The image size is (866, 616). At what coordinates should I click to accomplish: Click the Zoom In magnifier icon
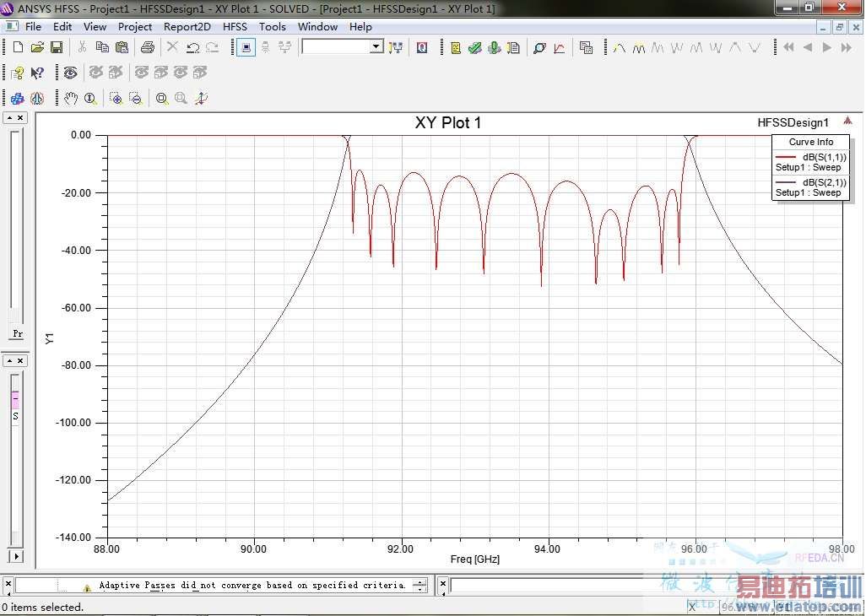[x=116, y=99]
